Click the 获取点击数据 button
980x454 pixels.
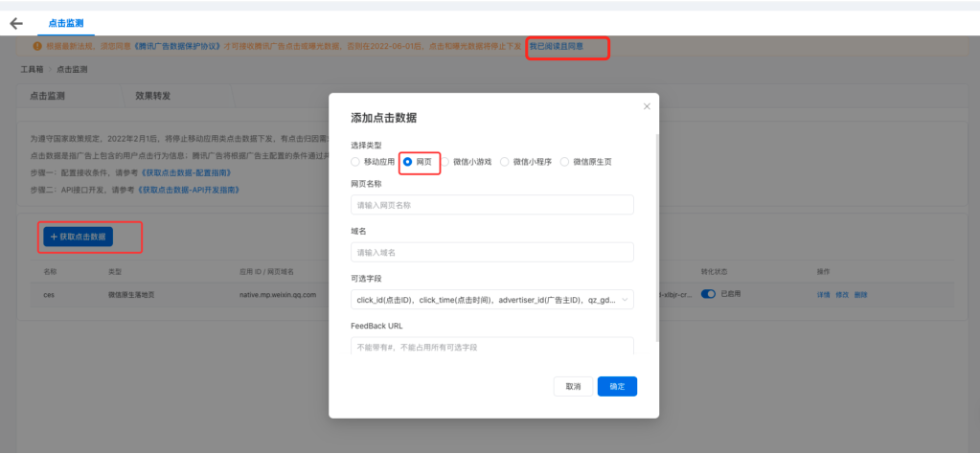pos(78,236)
